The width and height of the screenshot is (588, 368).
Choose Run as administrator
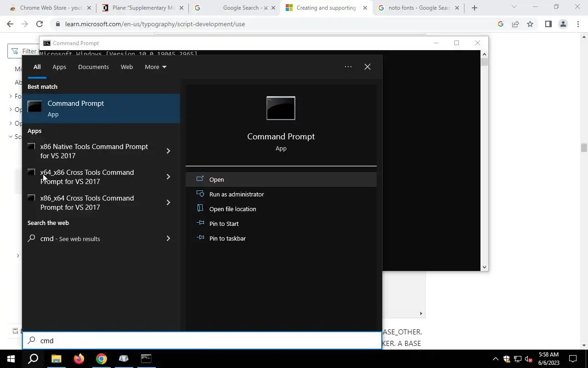click(281, 194)
